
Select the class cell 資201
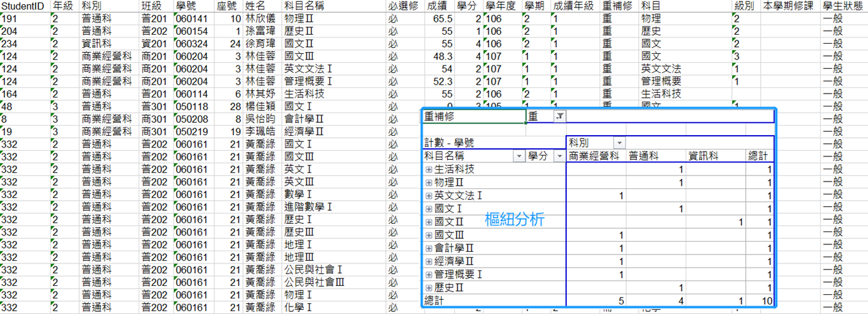[156, 44]
